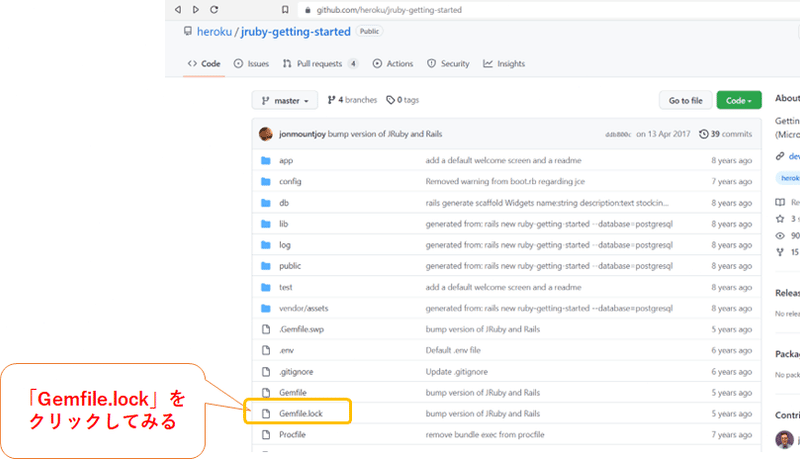Open the Procfile file
Viewport: 800px width, 459px height.
(292, 435)
